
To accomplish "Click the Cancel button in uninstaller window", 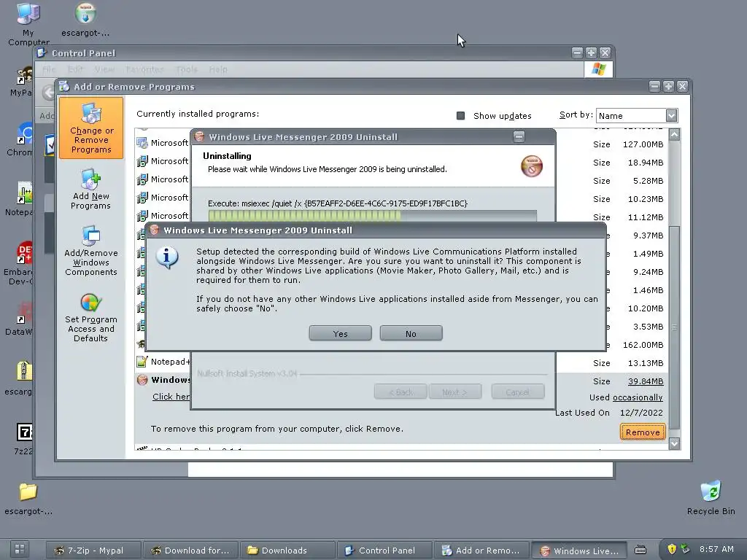I will tap(518, 392).
